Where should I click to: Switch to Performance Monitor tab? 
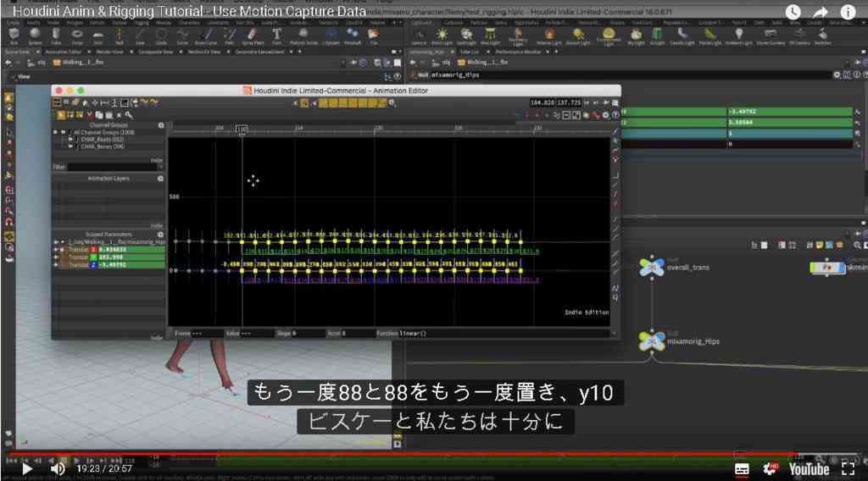[x=518, y=52]
